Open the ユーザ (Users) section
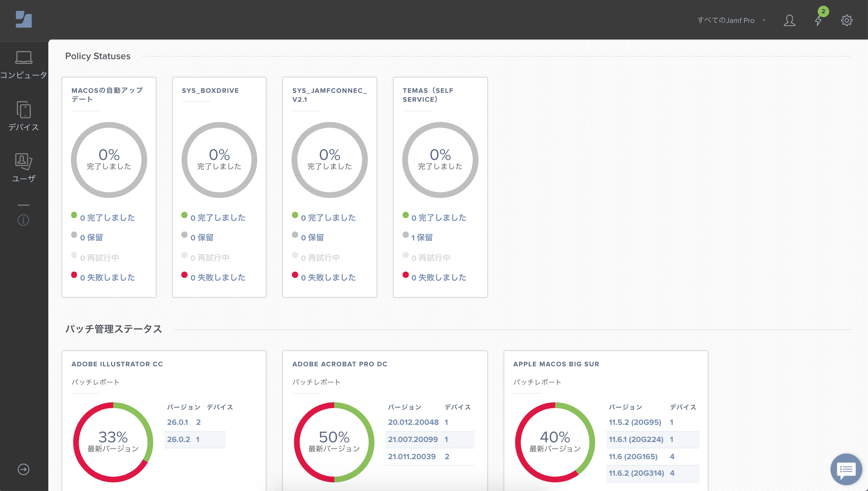868x491 pixels. (x=24, y=168)
